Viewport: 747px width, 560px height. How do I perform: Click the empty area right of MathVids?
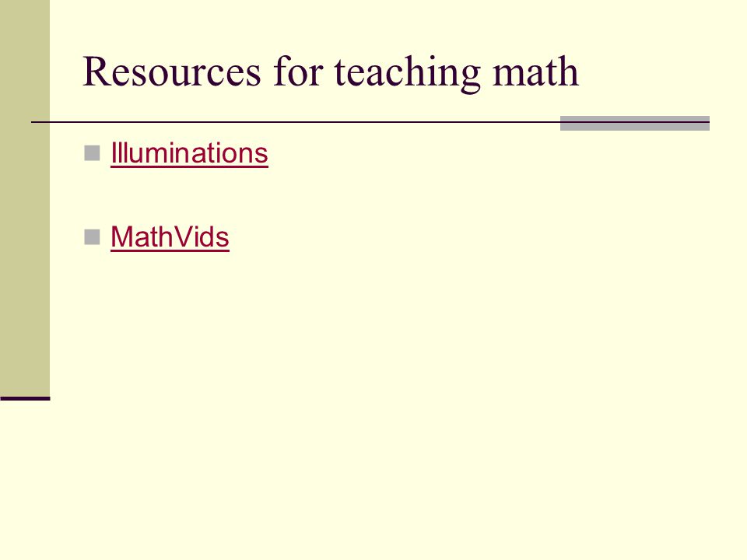point(476,236)
